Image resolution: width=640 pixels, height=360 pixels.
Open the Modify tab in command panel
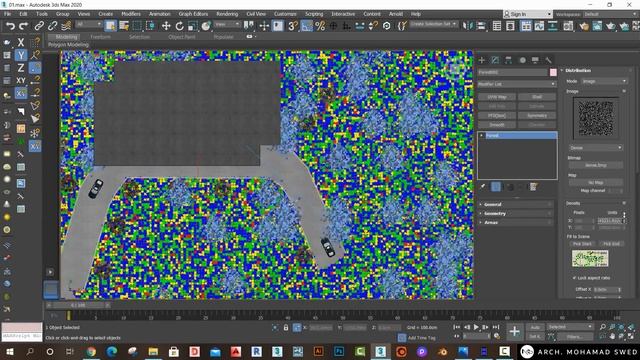click(x=495, y=60)
